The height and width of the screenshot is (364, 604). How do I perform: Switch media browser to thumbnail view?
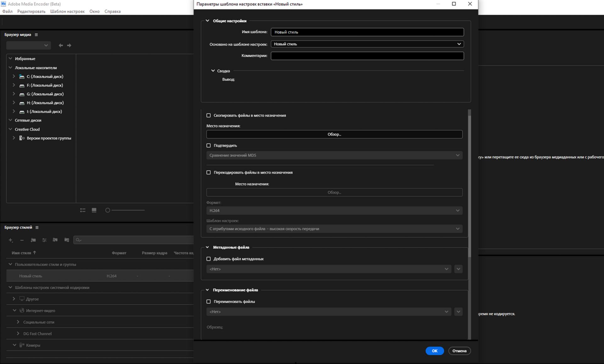click(94, 210)
